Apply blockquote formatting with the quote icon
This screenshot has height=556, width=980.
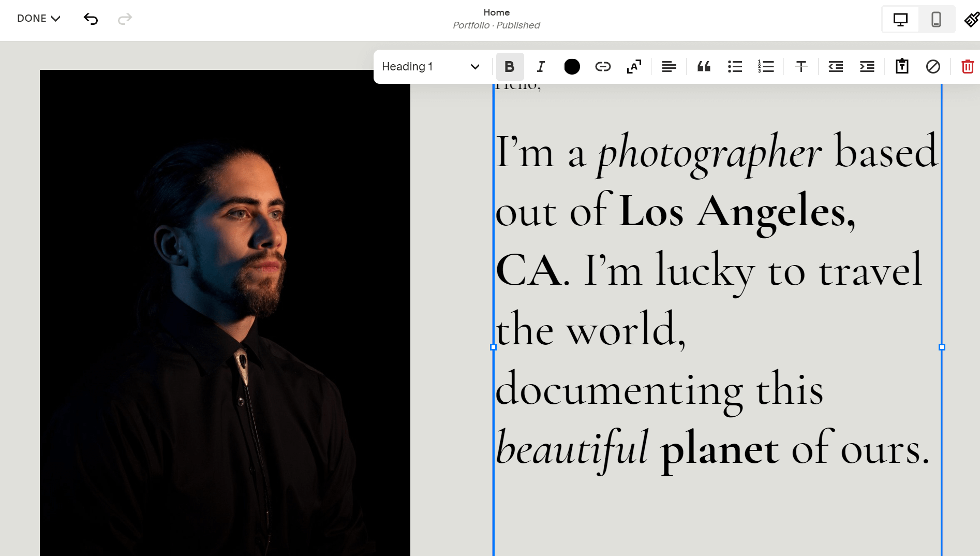pyautogui.click(x=704, y=67)
